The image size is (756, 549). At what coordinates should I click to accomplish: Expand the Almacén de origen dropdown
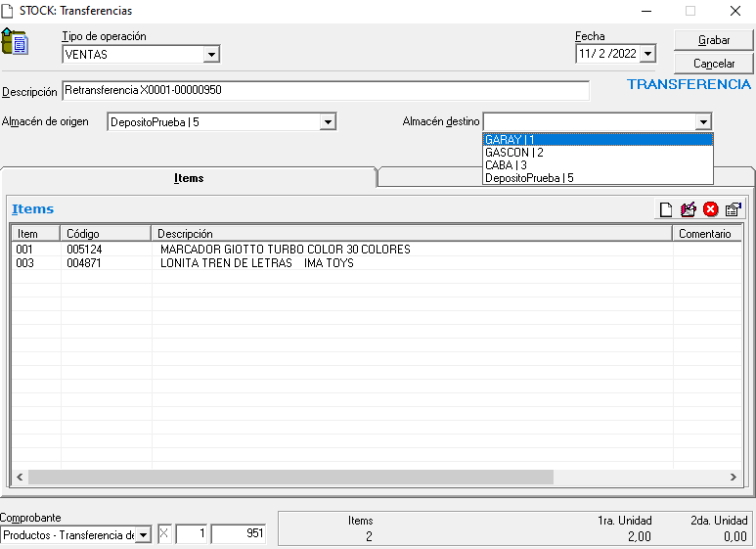(329, 122)
